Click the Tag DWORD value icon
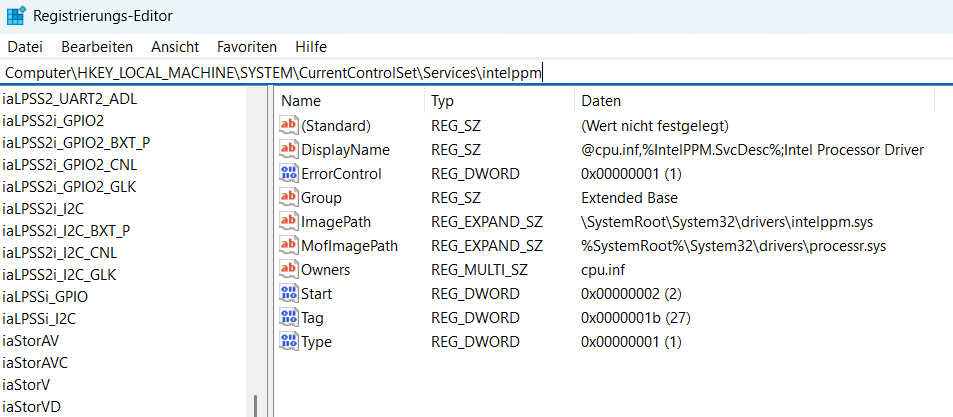953x417 pixels. (x=289, y=318)
